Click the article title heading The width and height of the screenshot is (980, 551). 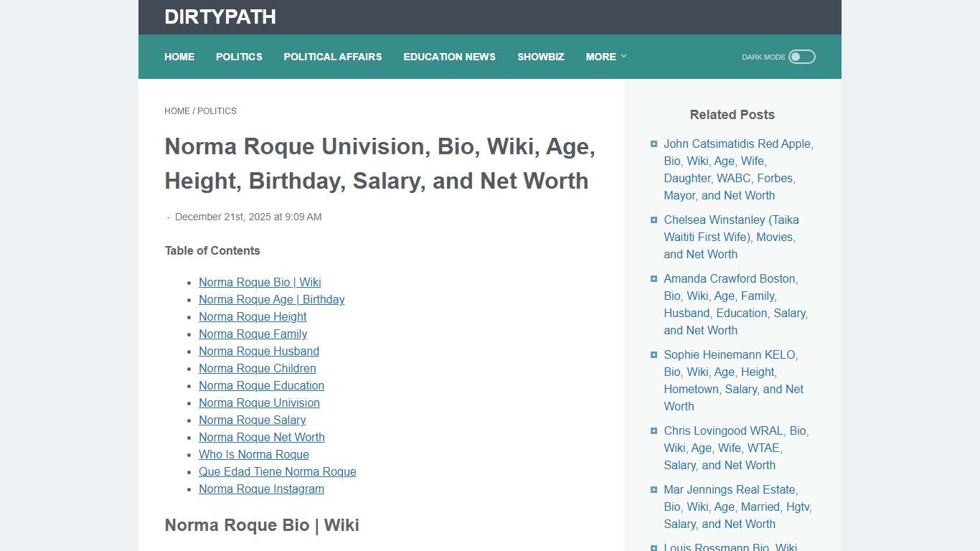point(380,164)
